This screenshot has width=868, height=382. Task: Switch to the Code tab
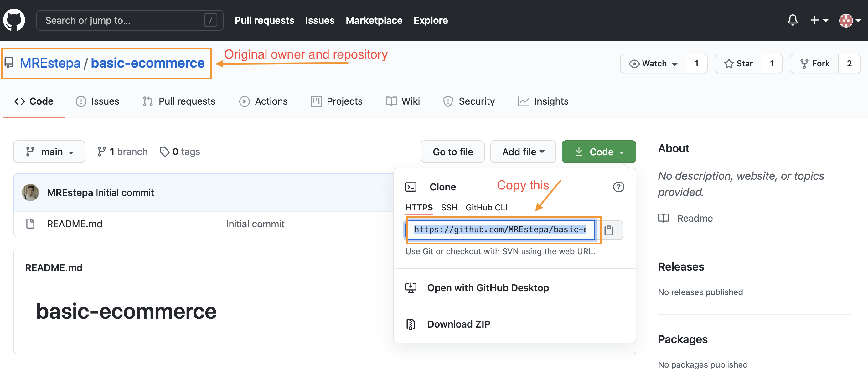34,101
